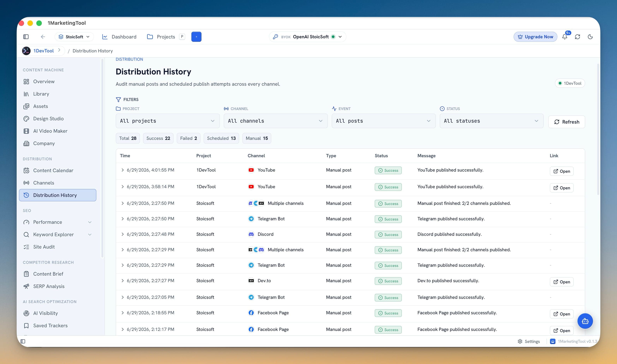This screenshot has width=617, height=364.
Task: Go to Assets section
Action: [x=58, y=106]
